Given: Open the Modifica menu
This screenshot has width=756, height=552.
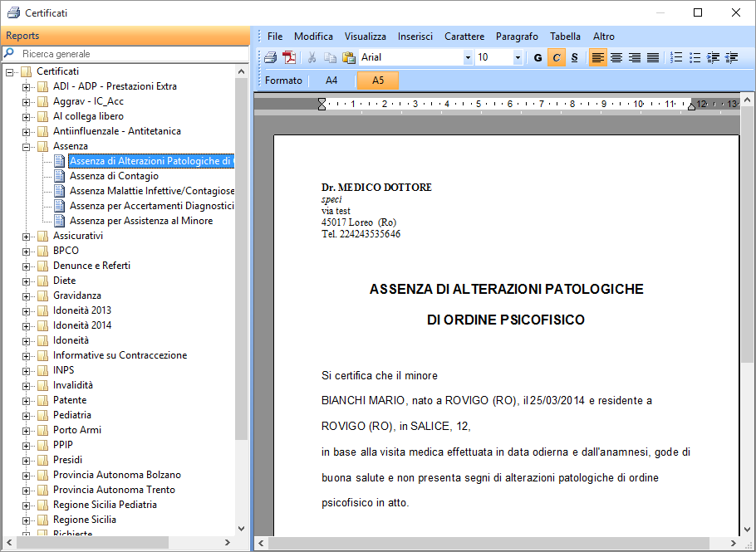Looking at the screenshot, I should (x=313, y=37).
